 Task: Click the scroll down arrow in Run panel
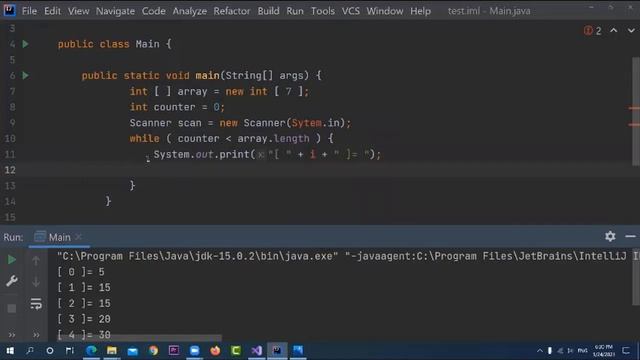[x=36, y=282]
